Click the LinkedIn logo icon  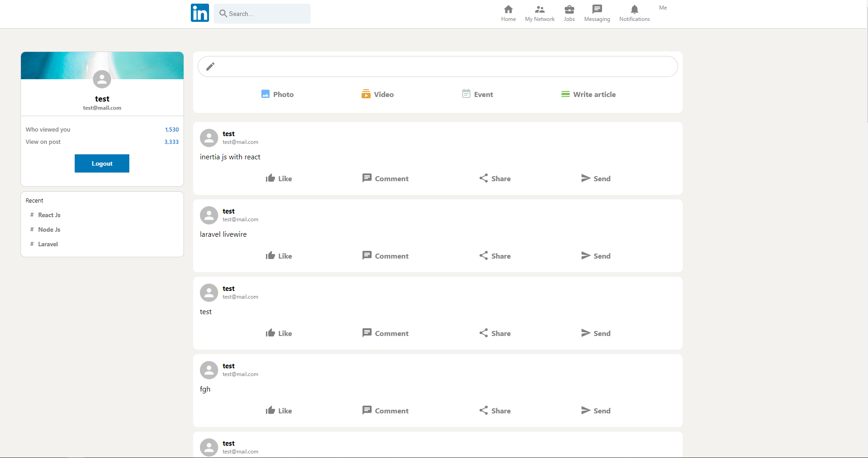[200, 13]
